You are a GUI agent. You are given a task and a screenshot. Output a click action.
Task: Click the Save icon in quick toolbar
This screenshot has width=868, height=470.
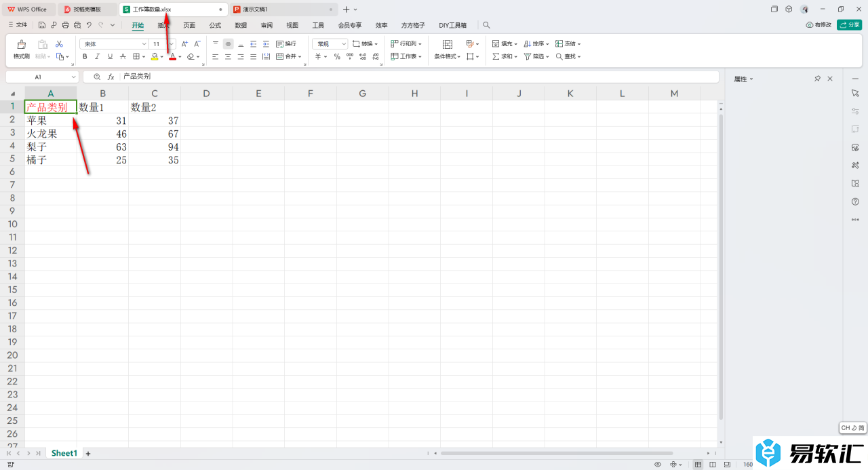[x=42, y=25]
